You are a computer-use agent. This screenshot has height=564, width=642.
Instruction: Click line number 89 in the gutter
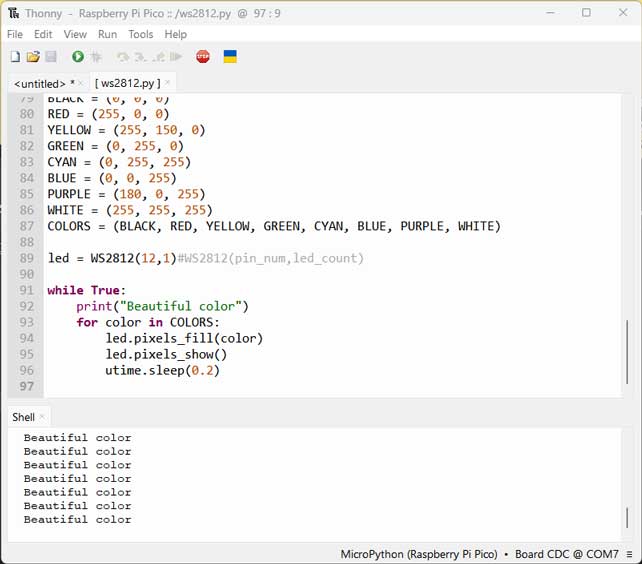(27, 258)
